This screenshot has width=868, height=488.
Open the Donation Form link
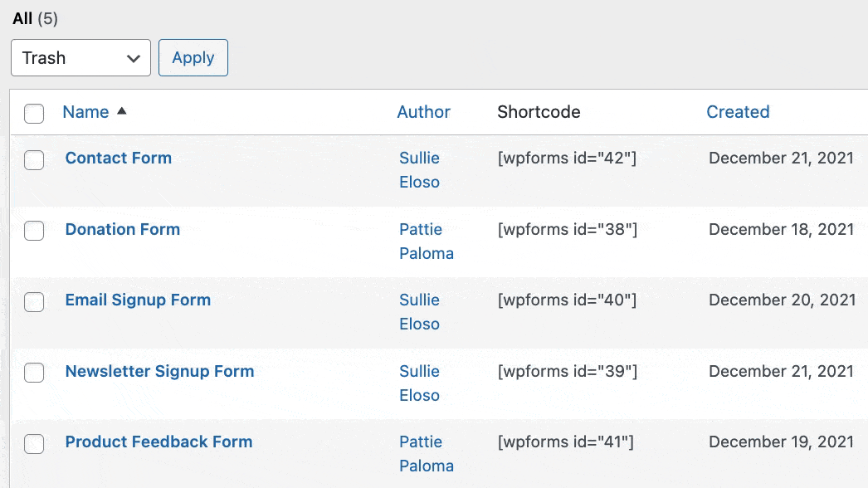click(123, 229)
